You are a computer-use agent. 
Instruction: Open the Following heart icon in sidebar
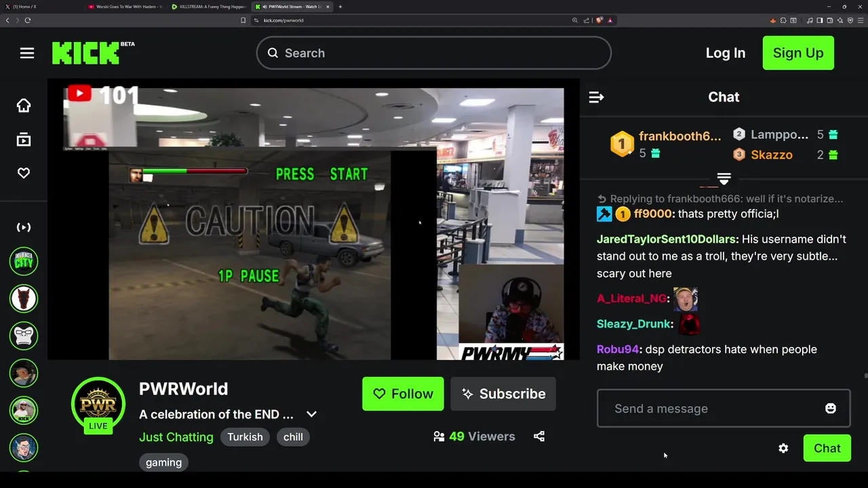(24, 174)
